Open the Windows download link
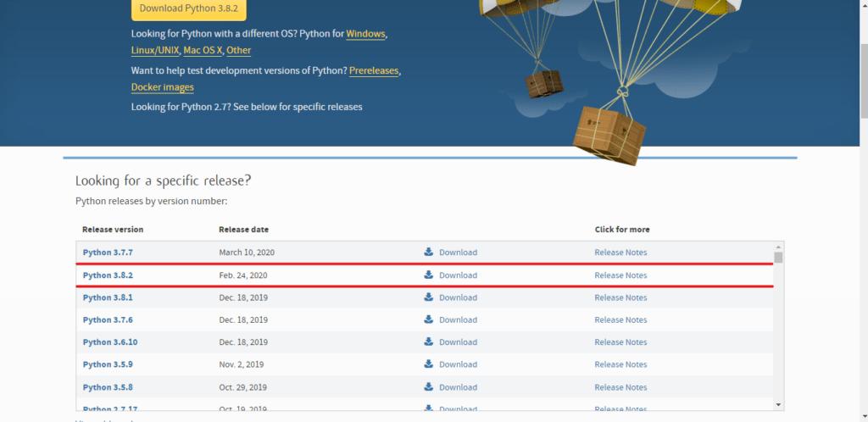The width and height of the screenshot is (868, 422). (365, 34)
